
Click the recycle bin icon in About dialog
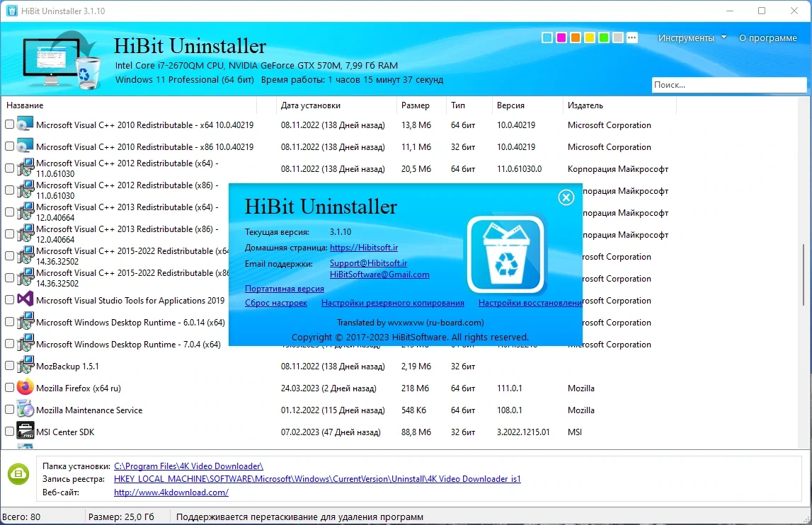506,255
